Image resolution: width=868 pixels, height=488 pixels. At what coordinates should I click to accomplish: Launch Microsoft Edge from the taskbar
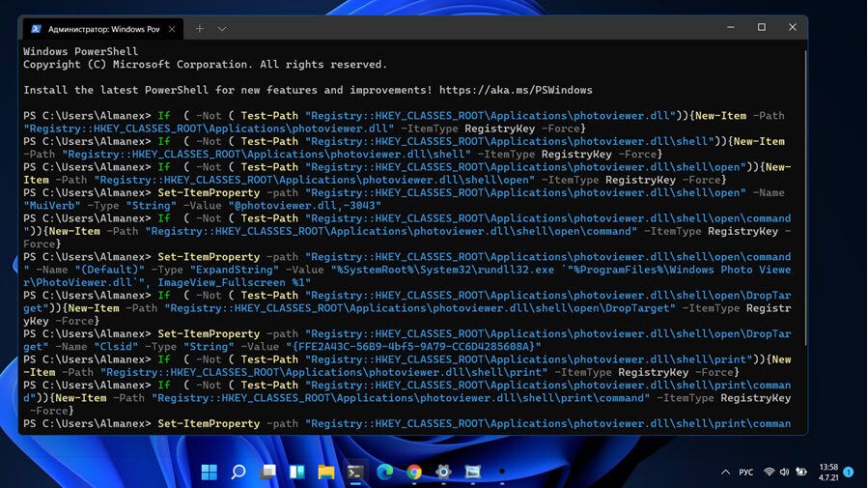tap(384, 472)
